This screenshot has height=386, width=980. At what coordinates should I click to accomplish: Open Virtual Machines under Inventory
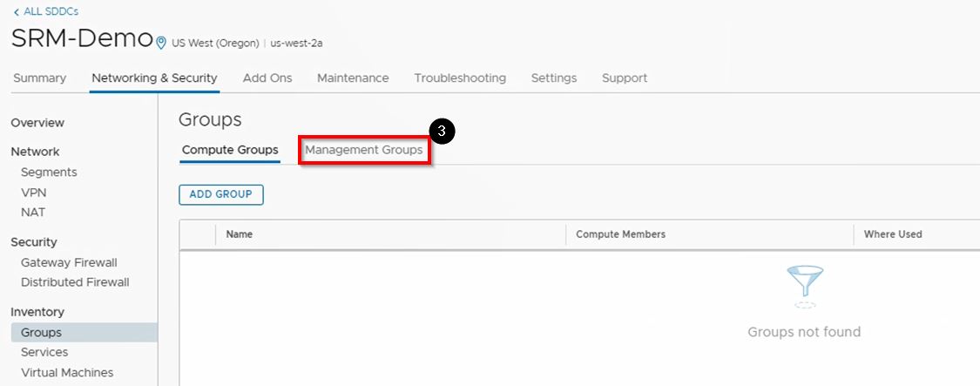point(67,372)
